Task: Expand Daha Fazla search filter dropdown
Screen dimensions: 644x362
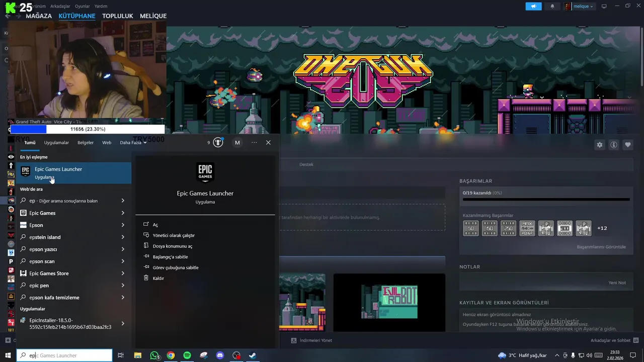Action: point(133,142)
